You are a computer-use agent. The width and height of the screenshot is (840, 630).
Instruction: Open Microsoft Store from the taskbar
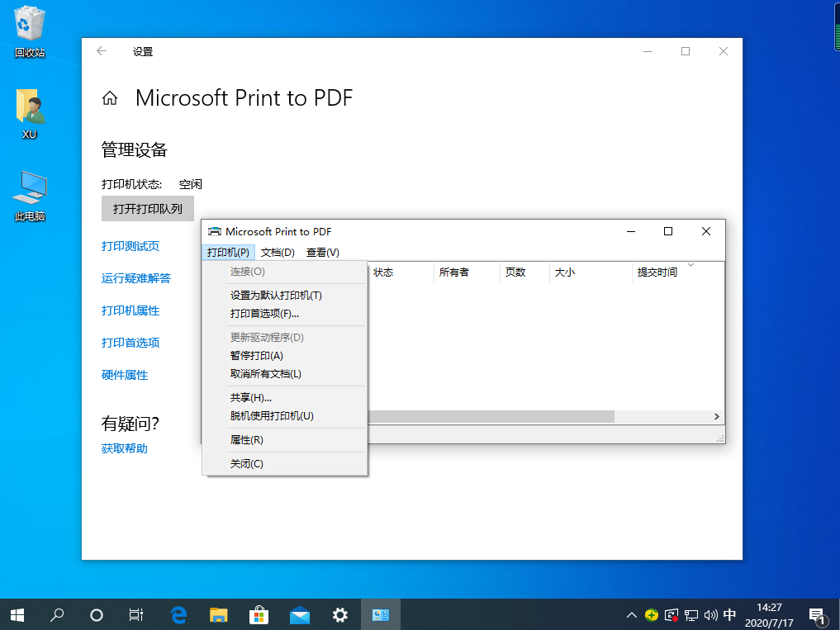point(259,615)
